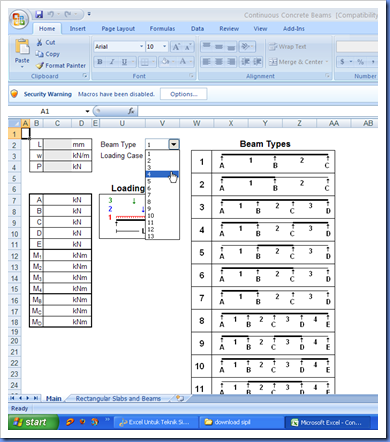Save workbook from Quick Access Toolbar

coord(39,14)
